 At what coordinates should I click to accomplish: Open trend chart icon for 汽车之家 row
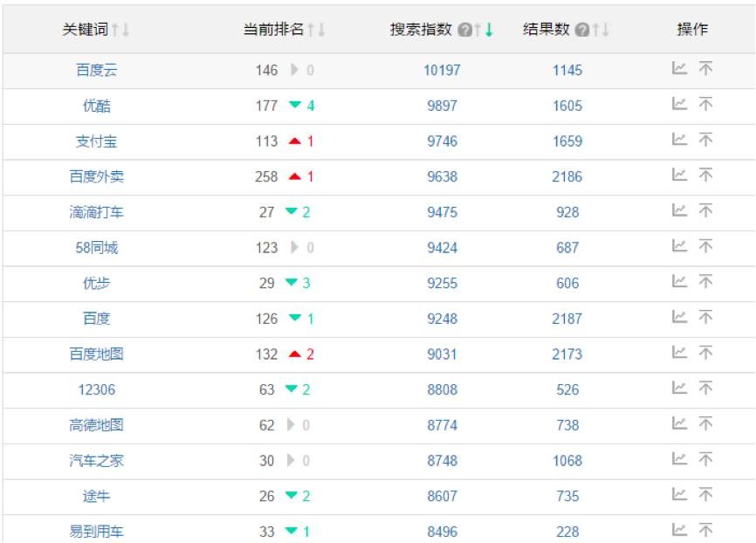point(679,459)
